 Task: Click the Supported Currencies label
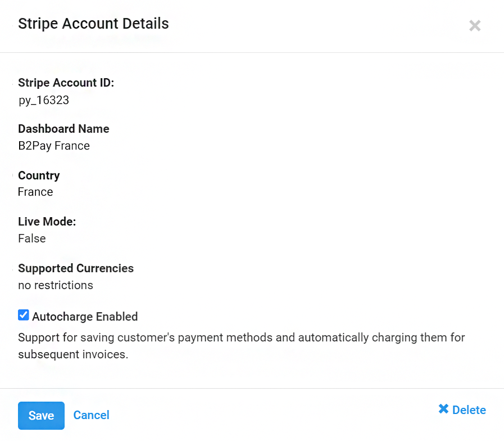[x=76, y=268]
